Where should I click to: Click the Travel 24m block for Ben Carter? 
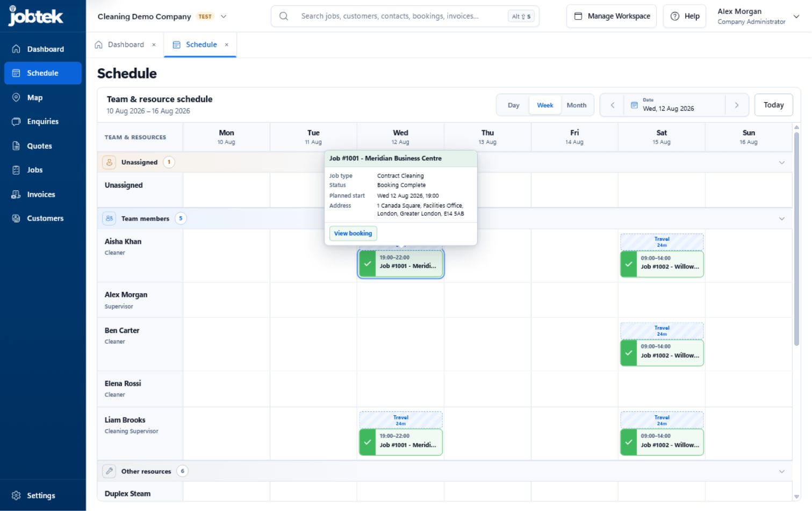click(662, 331)
